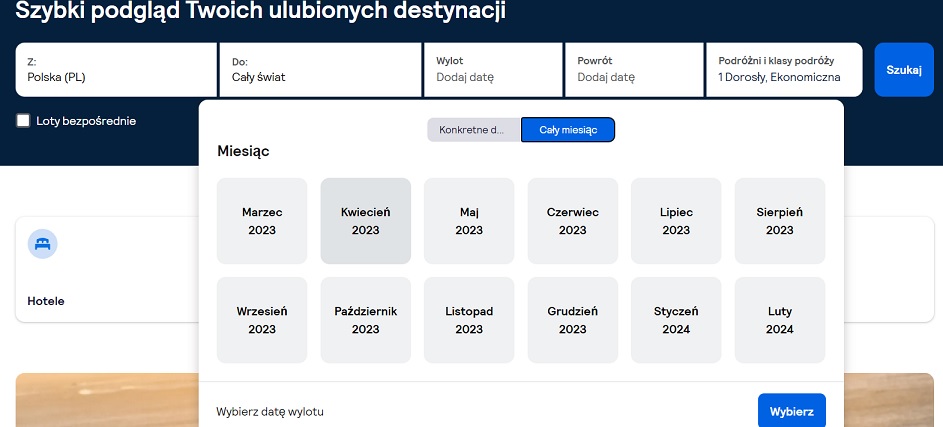943x427 pixels.
Task: Click the 'Miesiąc' heading
Action: [x=243, y=152]
